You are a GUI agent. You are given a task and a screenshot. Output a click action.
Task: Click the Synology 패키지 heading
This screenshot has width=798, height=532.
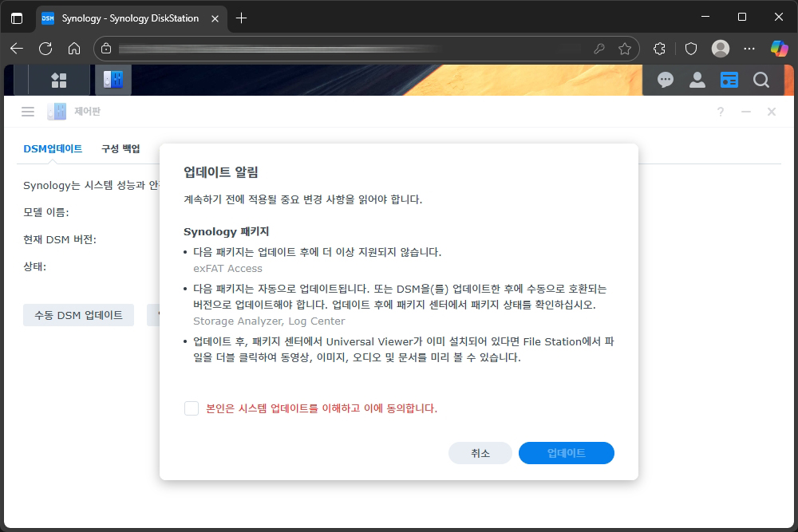pos(226,231)
